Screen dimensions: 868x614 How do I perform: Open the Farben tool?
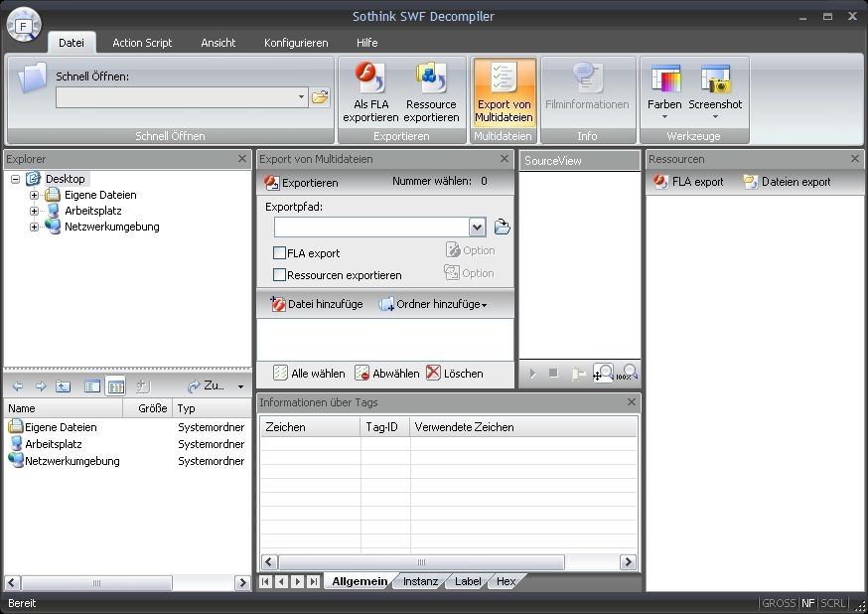pyautogui.click(x=664, y=92)
